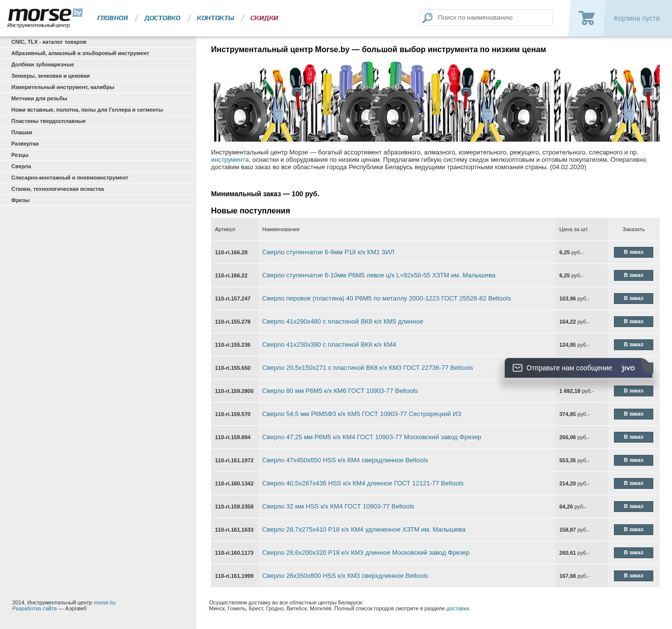Viewport: 672px width, 629px height.
Task: Open ДОСТАВКА menu item
Action: pyautogui.click(x=162, y=18)
